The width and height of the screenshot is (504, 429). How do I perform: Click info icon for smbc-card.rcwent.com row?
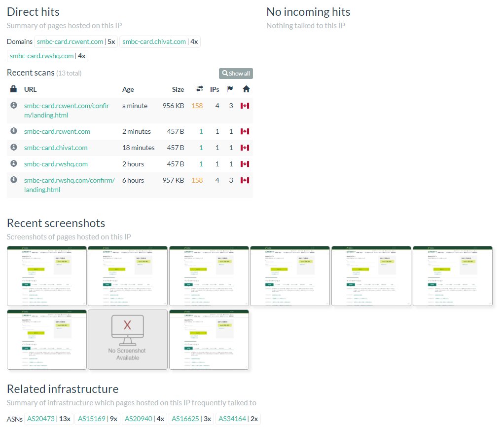tap(13, 131)
